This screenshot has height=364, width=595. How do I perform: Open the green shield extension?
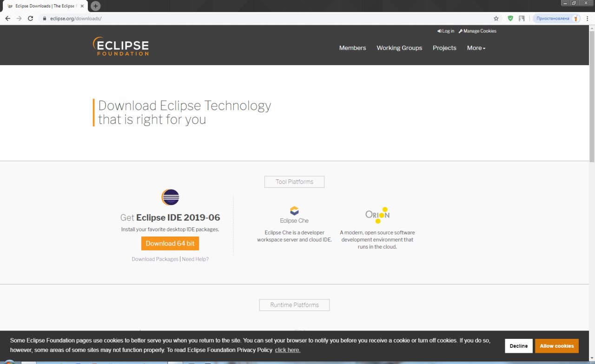tap(510, 19)
